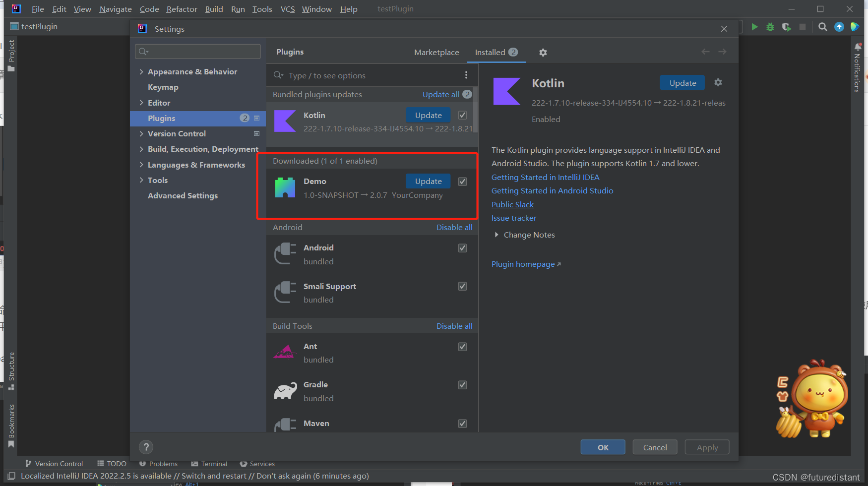Click the OK button
This screenshot has width=868, height=486.
tap(603, 447)
